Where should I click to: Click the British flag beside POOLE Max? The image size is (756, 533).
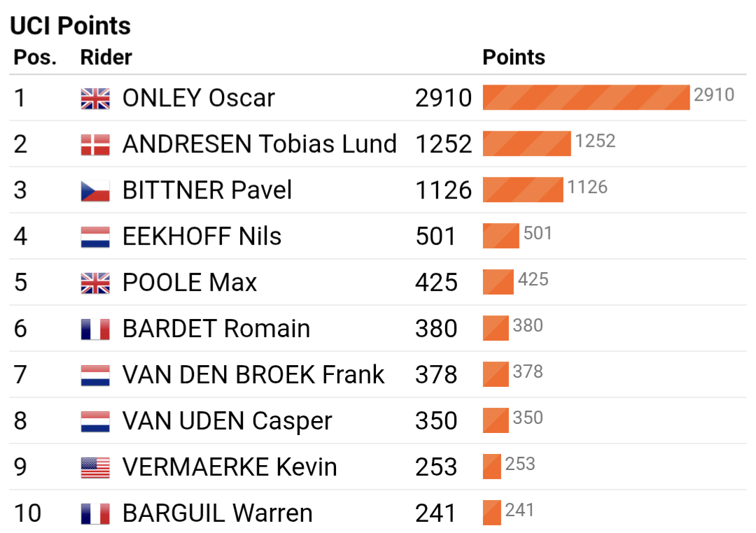95,283
